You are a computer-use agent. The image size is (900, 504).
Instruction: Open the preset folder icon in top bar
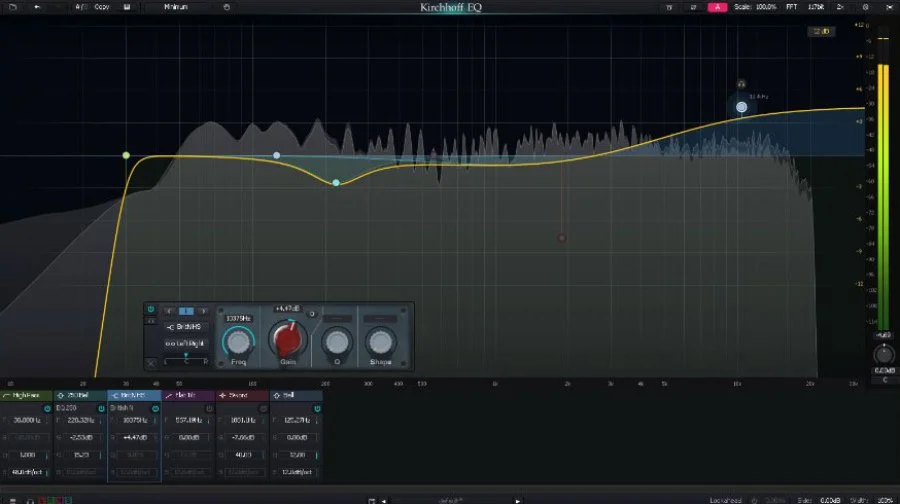point(13,7)
